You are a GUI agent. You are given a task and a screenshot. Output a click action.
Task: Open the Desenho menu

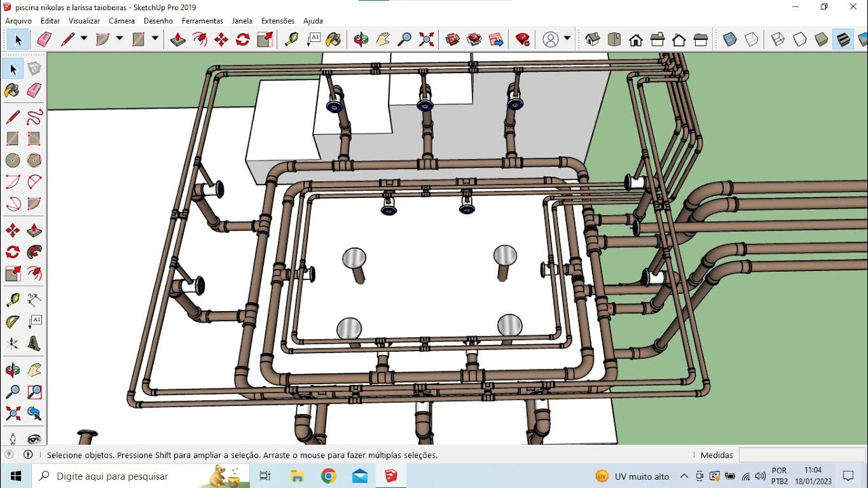[158, 21]
